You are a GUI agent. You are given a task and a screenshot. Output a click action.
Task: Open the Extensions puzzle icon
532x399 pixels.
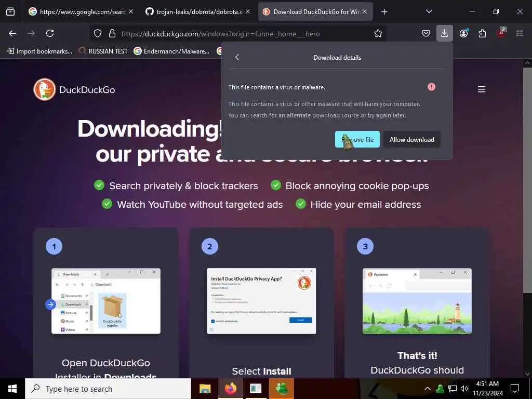(x=482, y=33)
